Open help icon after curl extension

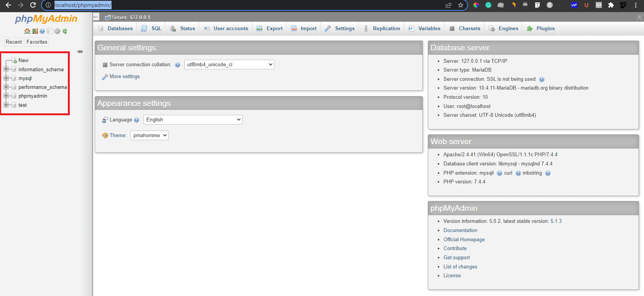(518, 173)
